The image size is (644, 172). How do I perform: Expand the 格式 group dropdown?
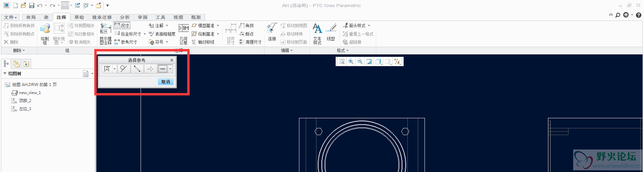(343, 50)
